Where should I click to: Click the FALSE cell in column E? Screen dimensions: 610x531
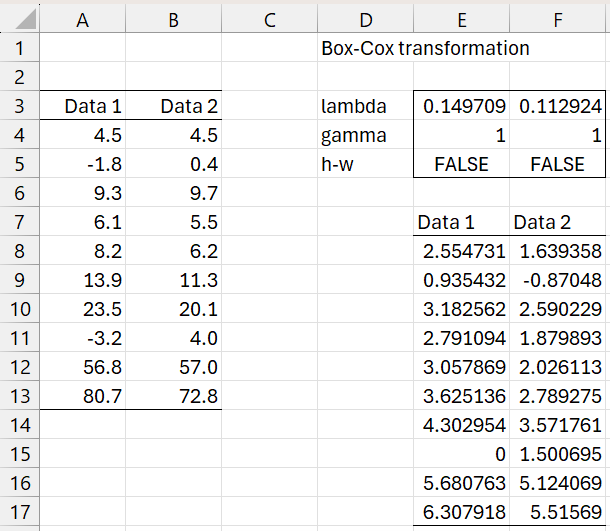pos(462,164)
